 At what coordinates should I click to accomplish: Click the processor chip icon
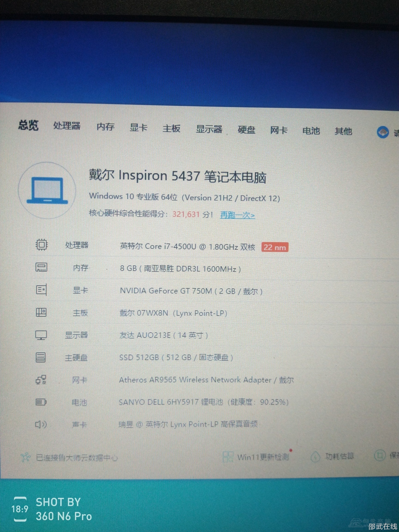pyautogui.click(x=41, y=245)
